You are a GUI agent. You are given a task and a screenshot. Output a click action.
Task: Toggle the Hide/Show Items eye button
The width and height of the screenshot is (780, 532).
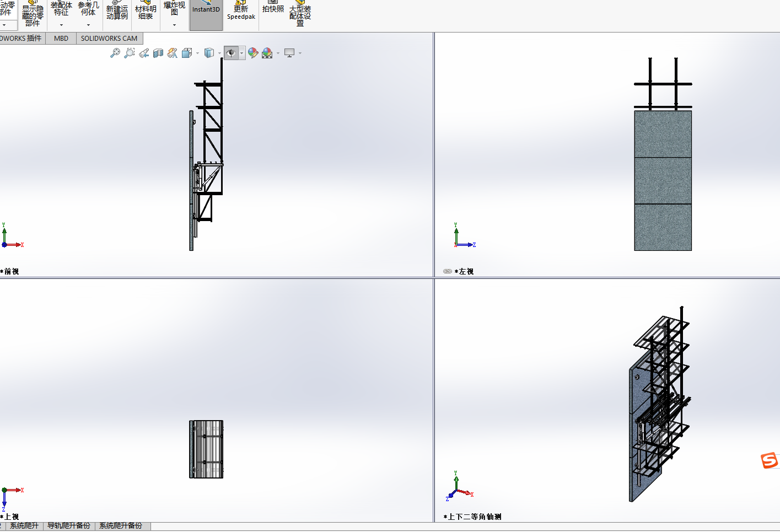[231, 53]
